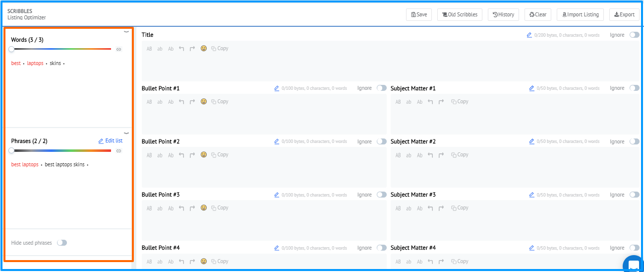644x272 pixels.
Task: Click the link icon beside Phrases slider
Action: (x=119, y=150)
